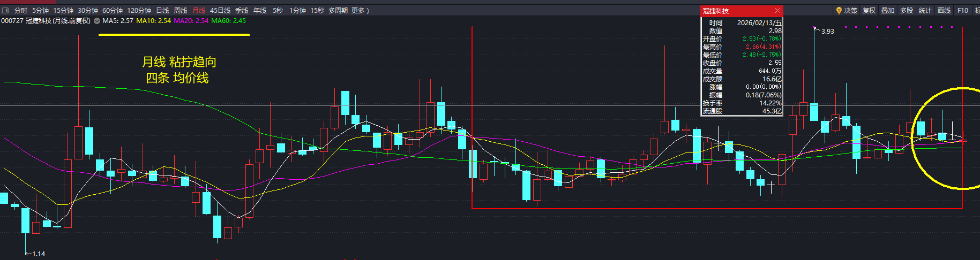Open the indicator dropdown next to 冠捷科技 title

point(96,21)
